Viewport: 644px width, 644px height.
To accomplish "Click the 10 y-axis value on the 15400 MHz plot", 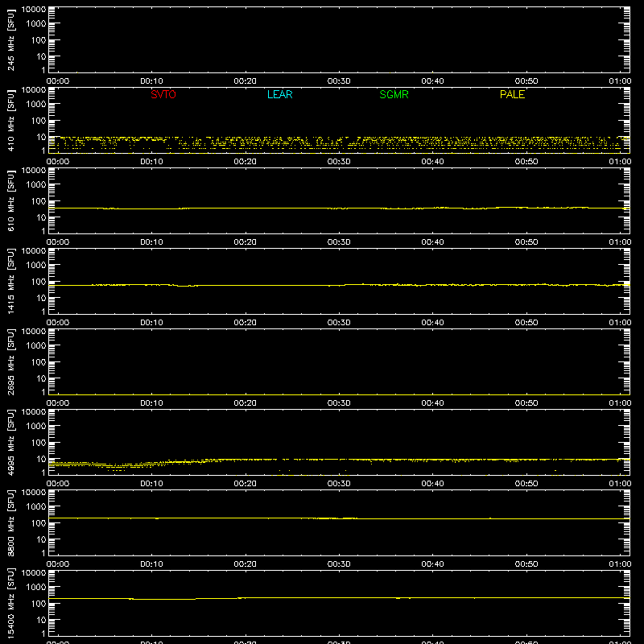I will click(42, 620).
